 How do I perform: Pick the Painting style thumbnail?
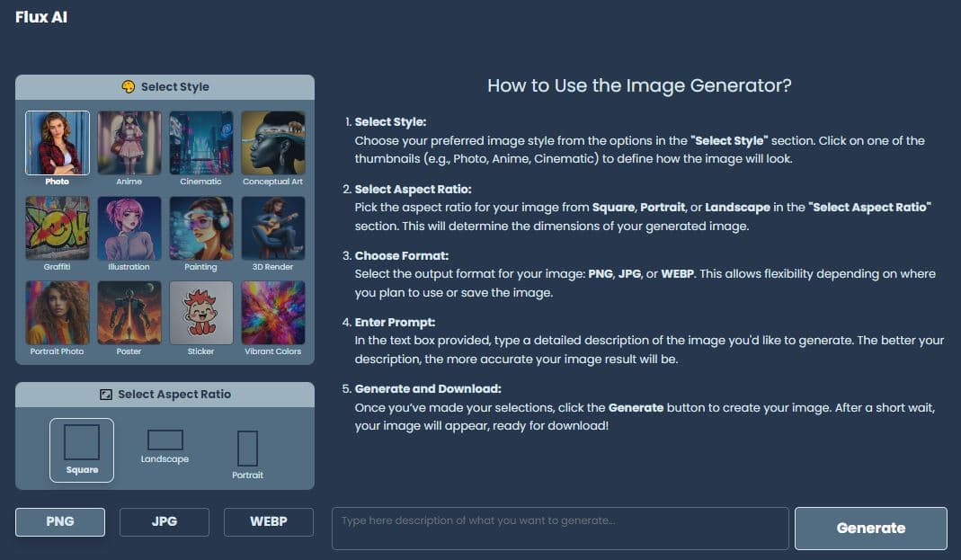coord(201,228)
